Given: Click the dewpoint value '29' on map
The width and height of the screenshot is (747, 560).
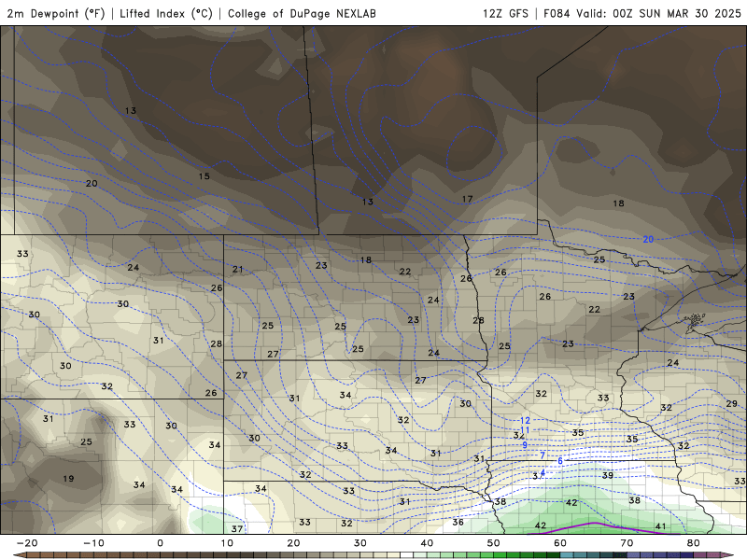Looking at the screenshot, I should pyautogui.click(x=732, y=404).
